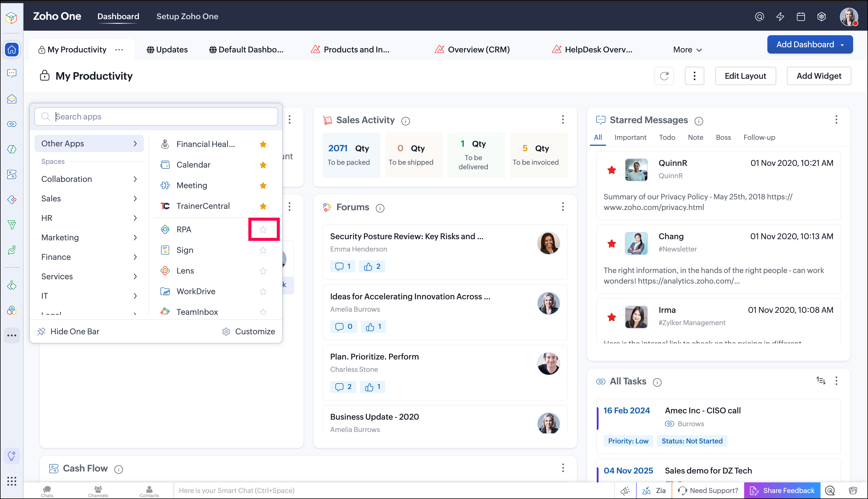
Task: Open Contacts in the bottom bar
Action: (x=149, y=491)
